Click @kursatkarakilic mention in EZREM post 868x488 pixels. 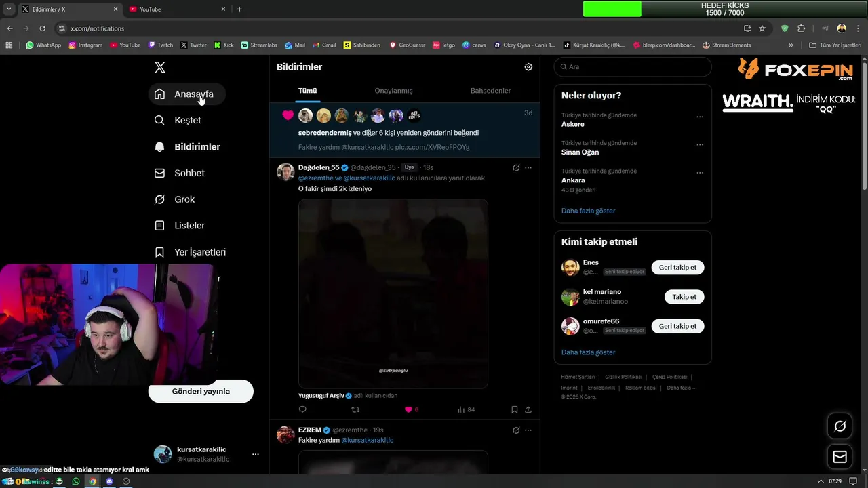pos(367,441)
